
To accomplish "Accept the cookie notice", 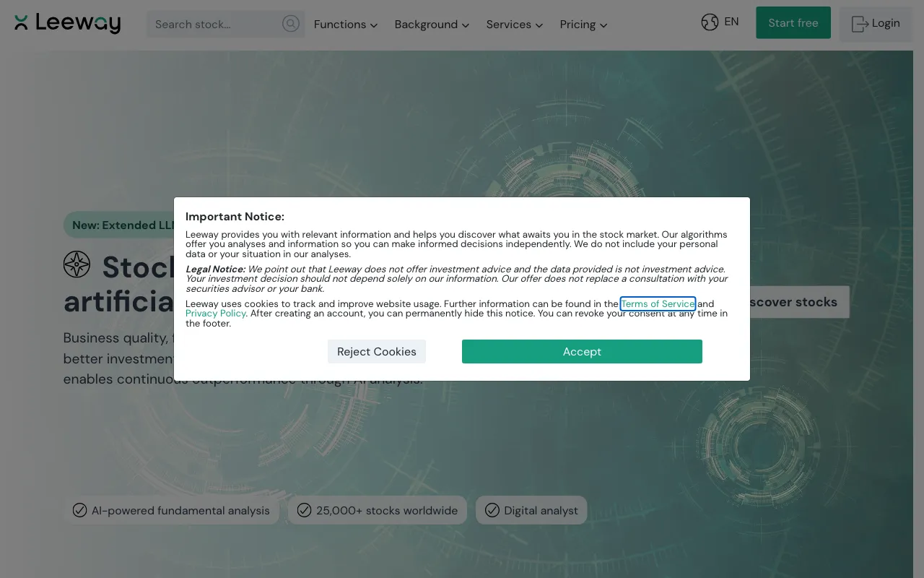I will 582,351.
